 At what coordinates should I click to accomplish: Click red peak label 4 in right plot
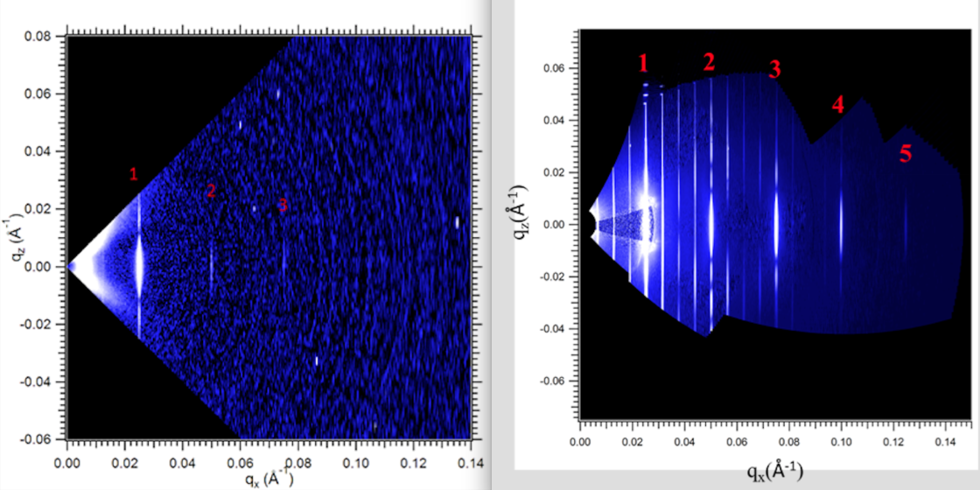[x=837, y=106]
